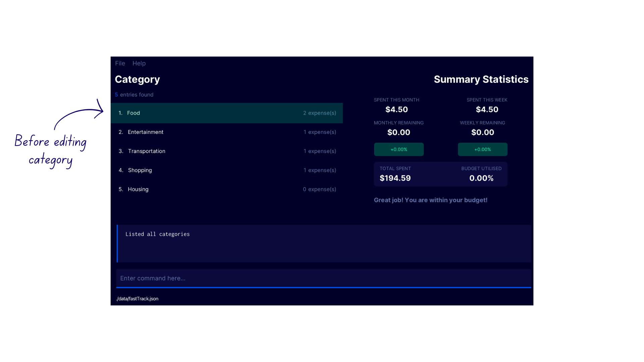Select the Entertainment category row

(x=227, y=132)
